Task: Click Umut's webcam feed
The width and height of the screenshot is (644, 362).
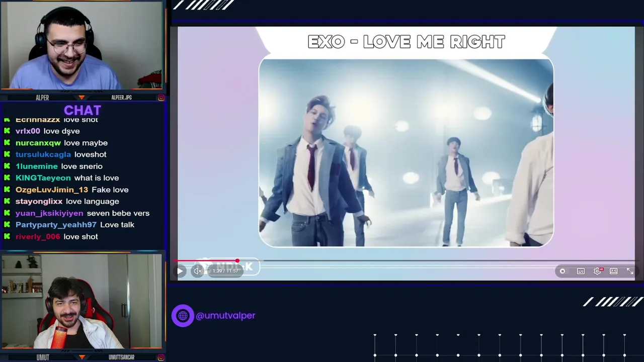Action: (x=82, y=301)
